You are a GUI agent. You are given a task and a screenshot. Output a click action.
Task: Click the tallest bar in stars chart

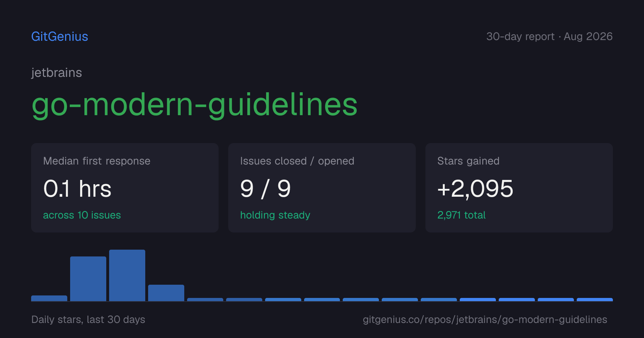127,275
